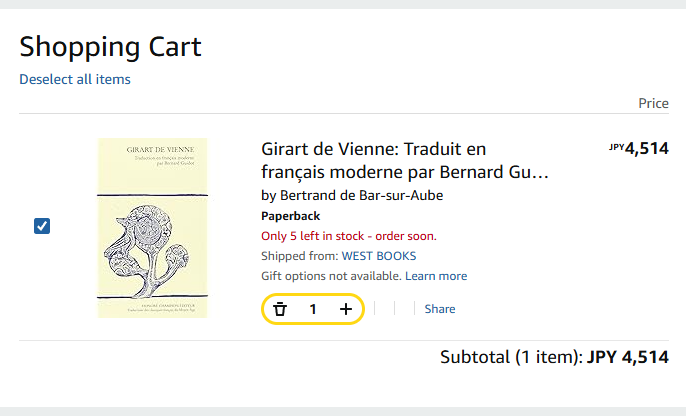The height and width of the screenshot is (416, 686).
Task: Click the Paperback format label
Action: 292,216
